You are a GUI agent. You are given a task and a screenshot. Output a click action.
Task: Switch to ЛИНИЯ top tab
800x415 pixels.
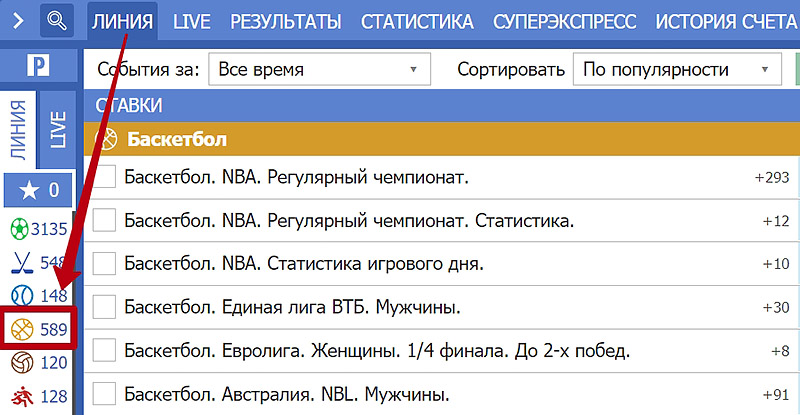pos(122,21)
